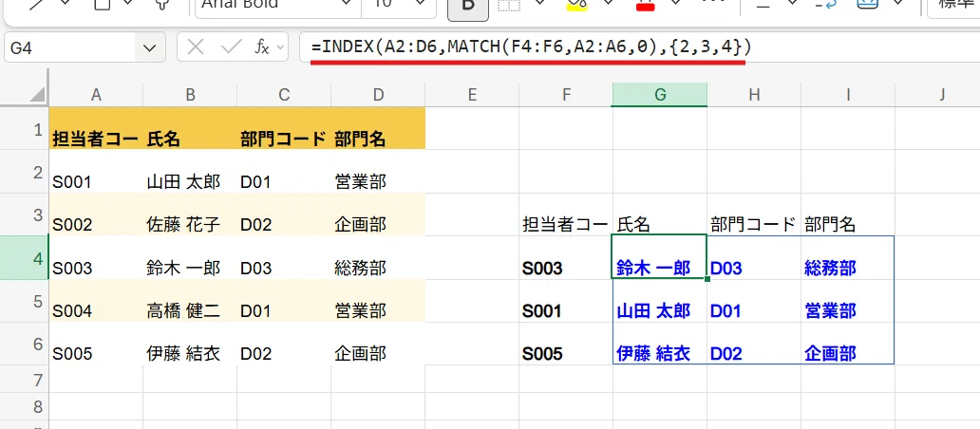The image size is (980, 429).
Task: Select cell 鈴木 一郎 in column B
Action: [x=190, y=258]
